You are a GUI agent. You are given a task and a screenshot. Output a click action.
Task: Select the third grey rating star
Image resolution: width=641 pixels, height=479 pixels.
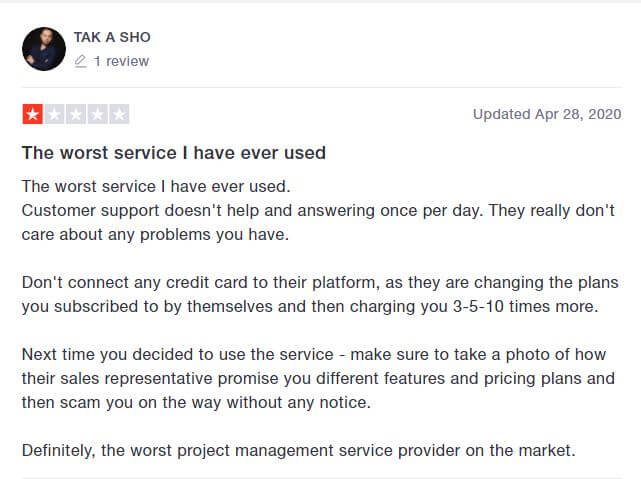click(76, 114)
